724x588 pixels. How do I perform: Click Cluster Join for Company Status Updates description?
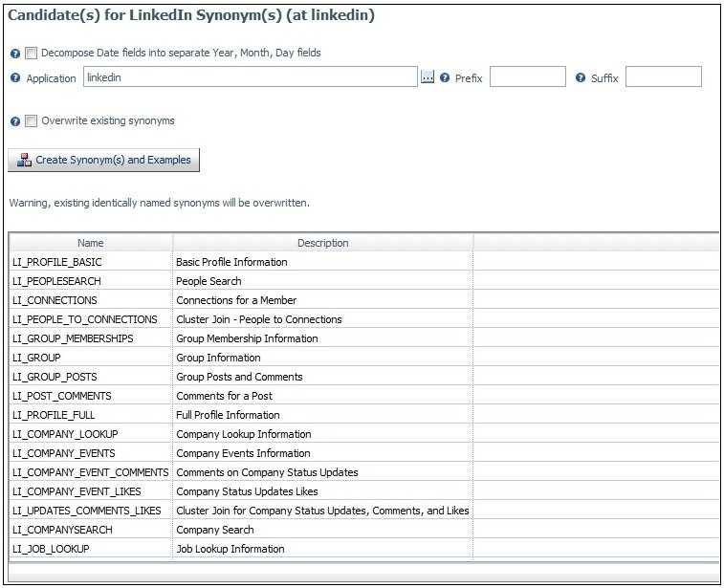tap(322, 511)
